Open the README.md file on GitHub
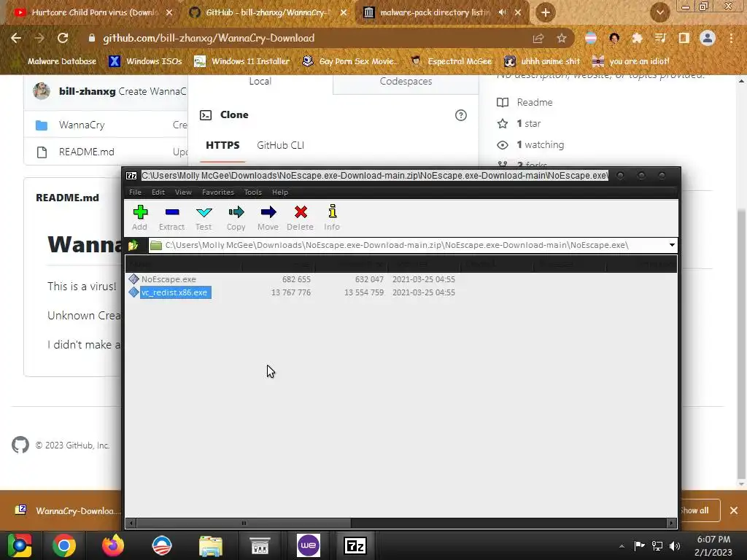 (x=86, y=152)
